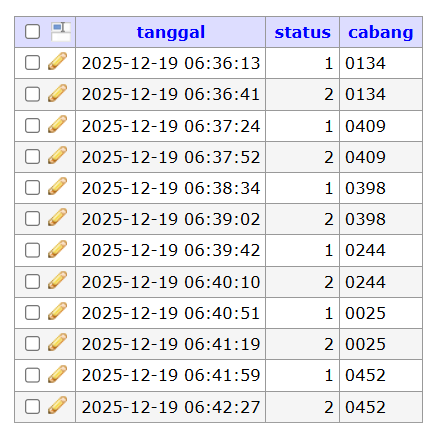Check the box for row 06:41:59

(x=33, y=375)
